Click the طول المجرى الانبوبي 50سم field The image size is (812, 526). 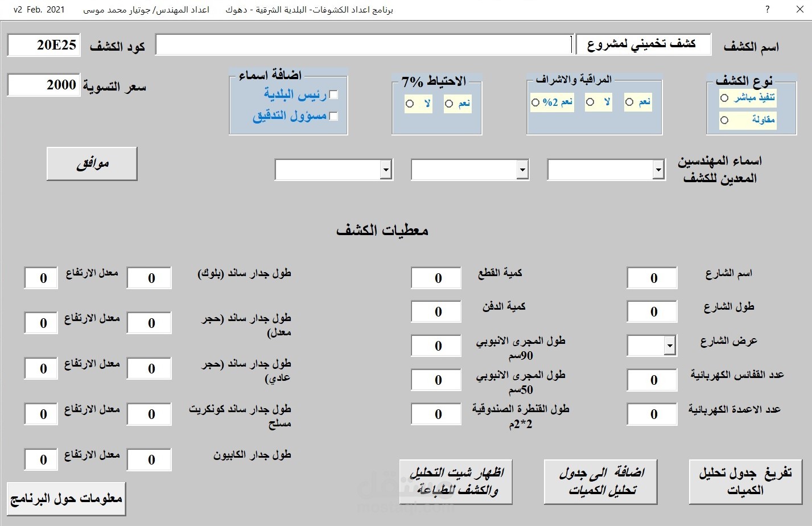pos(436,380)
